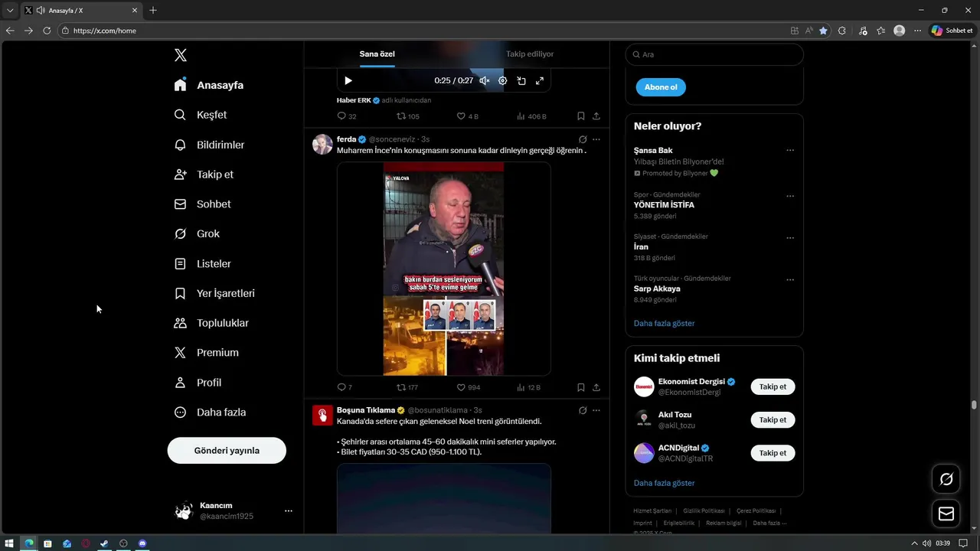This screenshot has height=551, width=980.
Task: Bookmark ferda's post
Action: [581, 388]
